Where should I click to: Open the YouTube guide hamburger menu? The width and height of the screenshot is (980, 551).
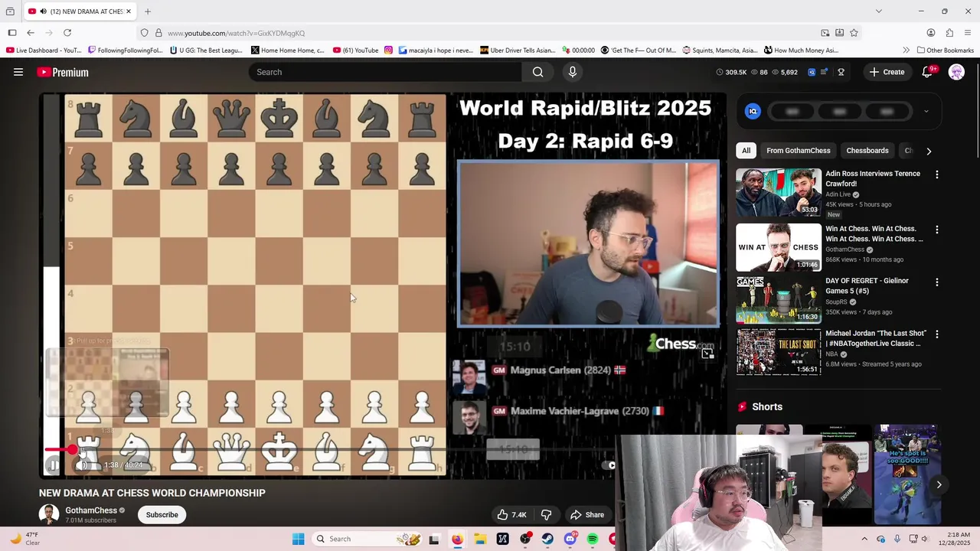pos(18,72)
